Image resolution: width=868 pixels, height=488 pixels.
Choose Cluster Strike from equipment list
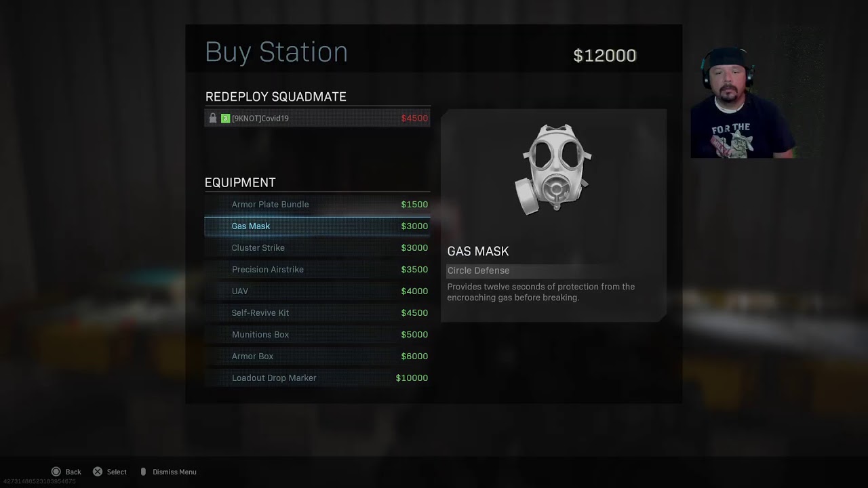pos(317,247)
